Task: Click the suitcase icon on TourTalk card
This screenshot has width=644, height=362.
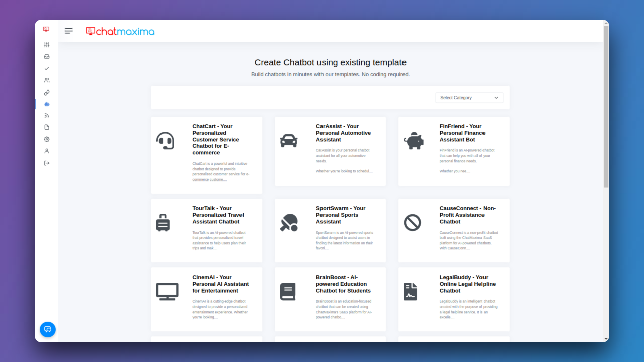Action: [163, 222]
